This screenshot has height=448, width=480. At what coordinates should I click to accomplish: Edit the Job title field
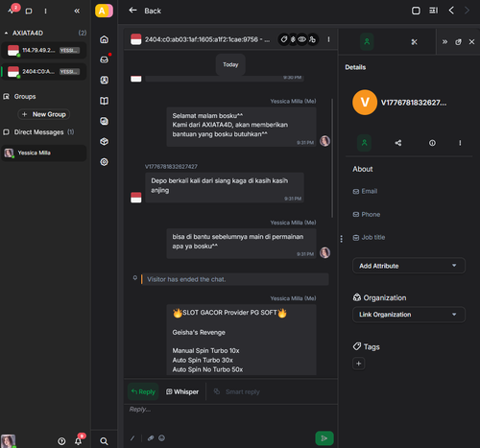[369, 238]
